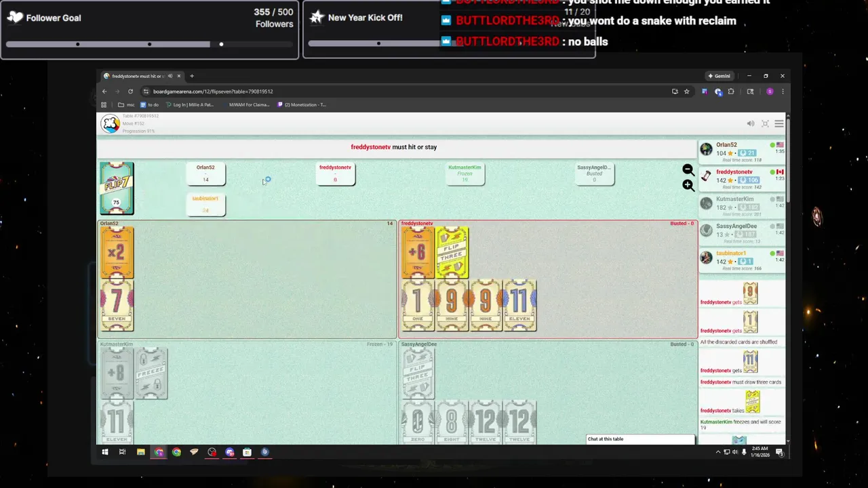Open Chrome apps grid in bookmarks bar
The width and height of the screenshot is (868, 488).
pos(104,105)
